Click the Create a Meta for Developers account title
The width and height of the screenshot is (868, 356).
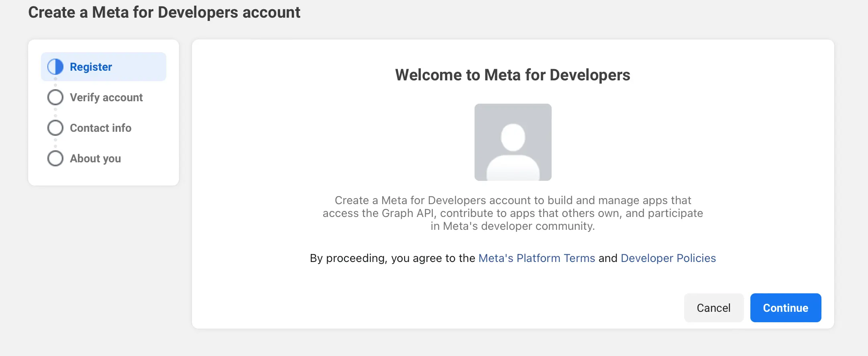(x=164, y=12)
